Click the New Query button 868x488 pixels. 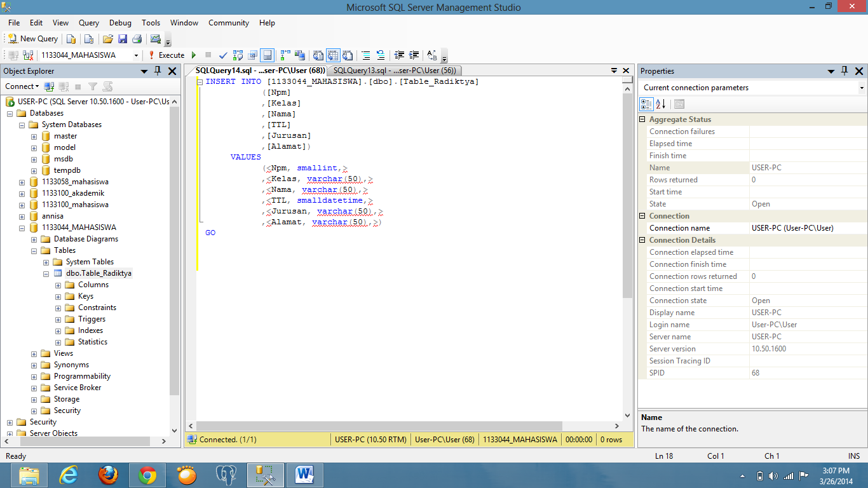coord(33,39)
